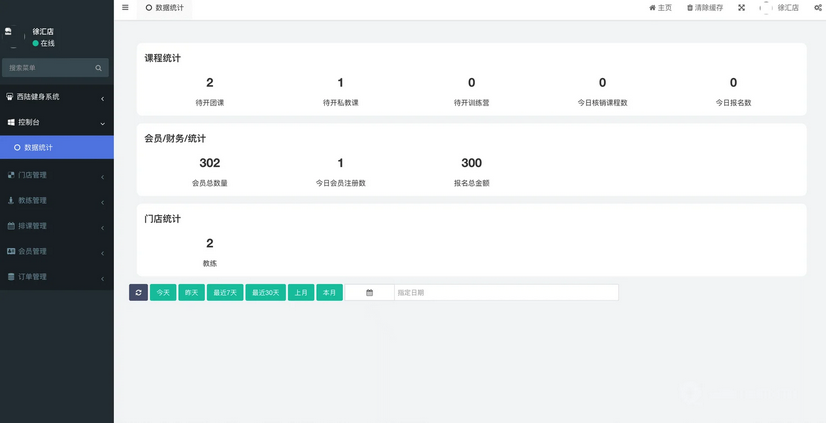
Task: Click the icon beside 门店管理
Action: tap(11, 175)
